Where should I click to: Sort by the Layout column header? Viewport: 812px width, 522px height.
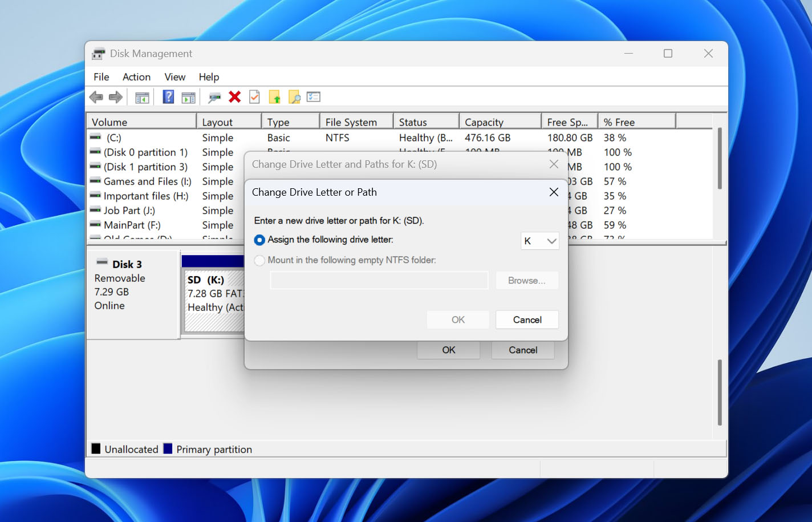click(x=229, y=122)
